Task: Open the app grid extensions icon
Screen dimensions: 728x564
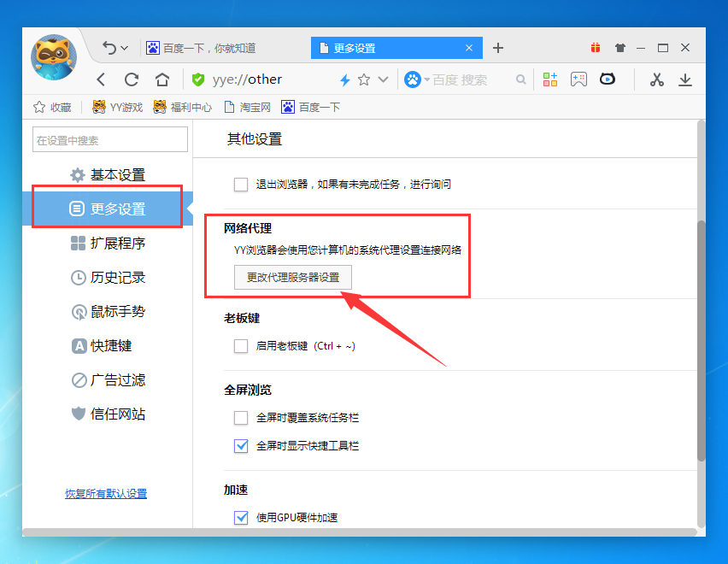Action: (549, 79)
